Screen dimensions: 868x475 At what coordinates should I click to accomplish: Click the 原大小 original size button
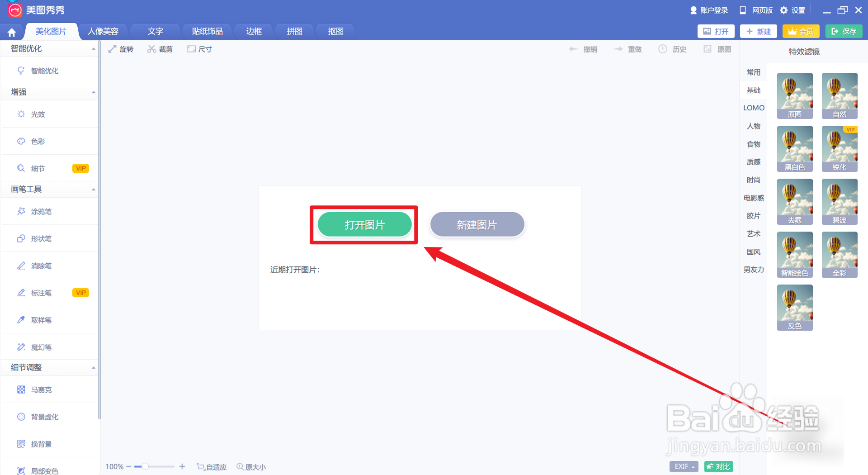[x=251, y=467]
